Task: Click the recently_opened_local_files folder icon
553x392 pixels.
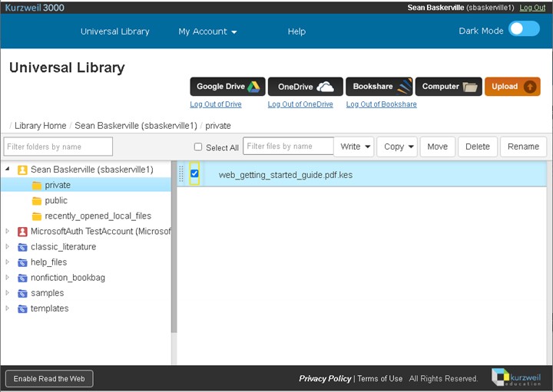Action: (37, 216)
